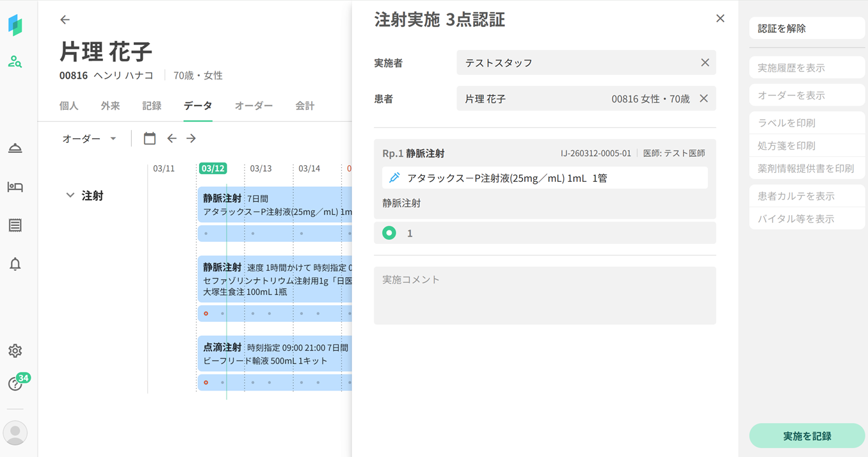Switch to the 記録 tab
This screenshot has height=457, width=868.
(x=152, y=106)
